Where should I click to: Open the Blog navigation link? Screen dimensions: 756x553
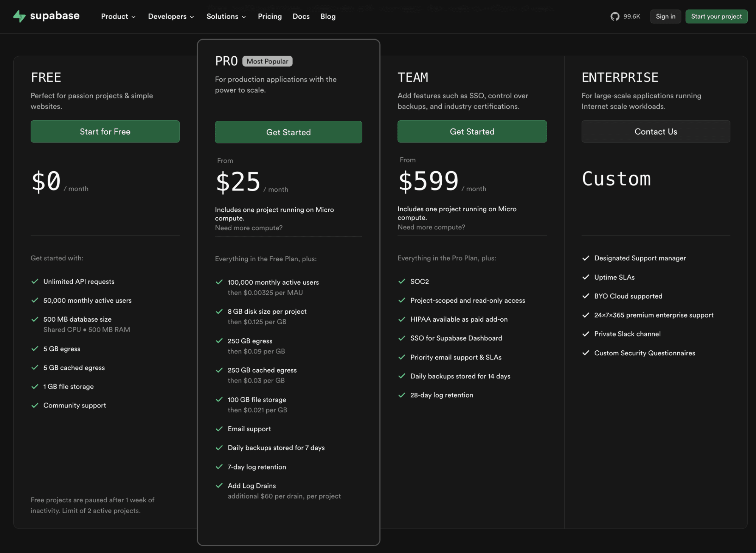click(x=328, y=16)
